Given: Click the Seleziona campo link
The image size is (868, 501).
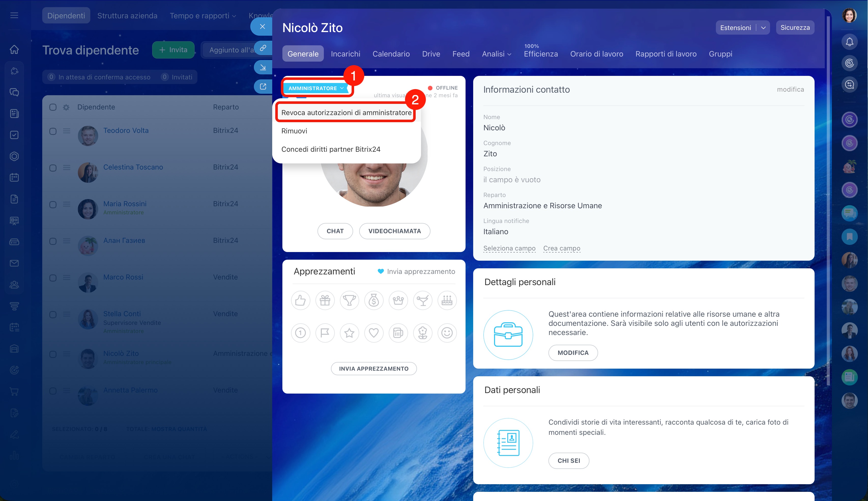Looking at the screenshot, I should pyautogui.click(x=509, y=248).
